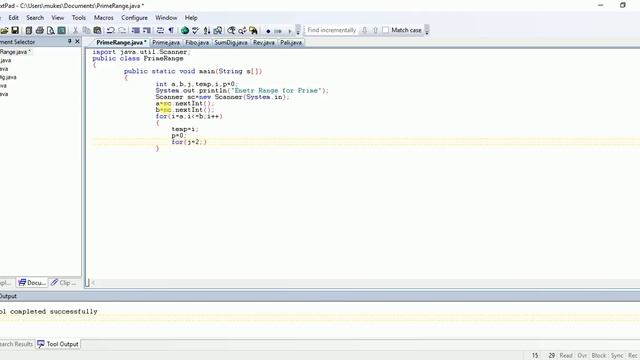Toggle Block selection mode in status bar
Viewport: 640px width, 360px height.
[599, 356]
